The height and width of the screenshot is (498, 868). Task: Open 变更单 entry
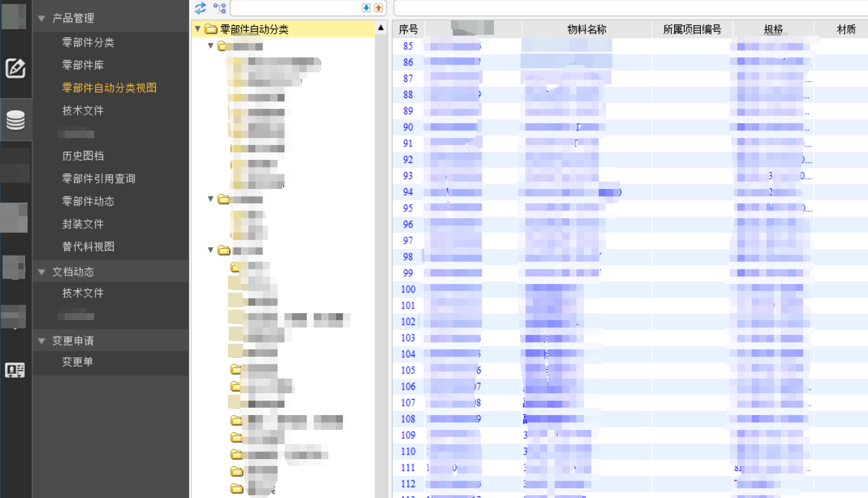pos(77,361)
